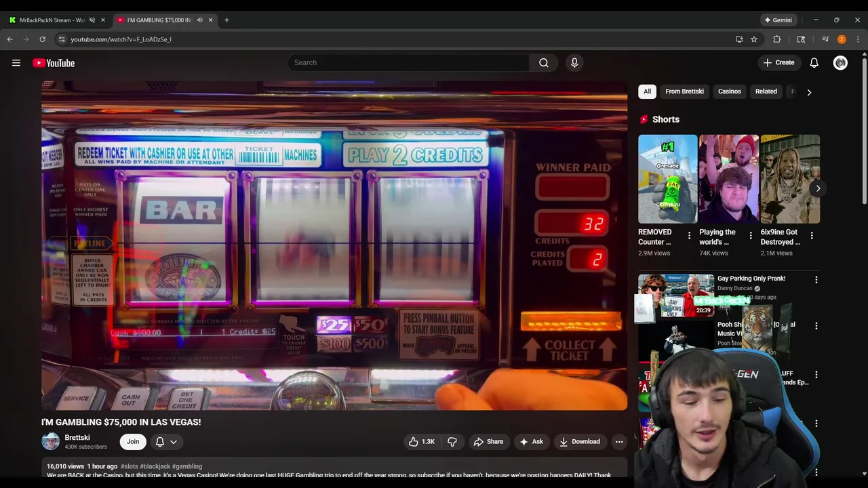Like the video with thumbs up
This screenshot has height=488, width=868.
pos(422,442)
